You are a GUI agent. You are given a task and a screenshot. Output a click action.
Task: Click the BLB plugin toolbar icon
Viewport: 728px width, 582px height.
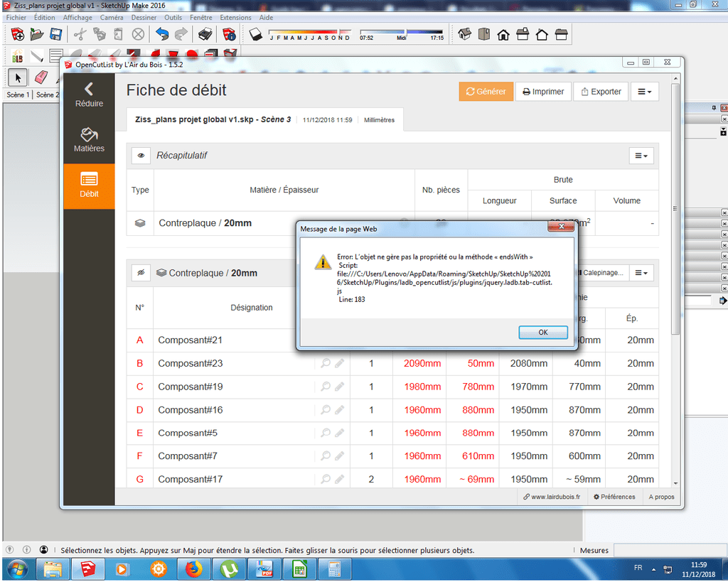pos(17,56)
